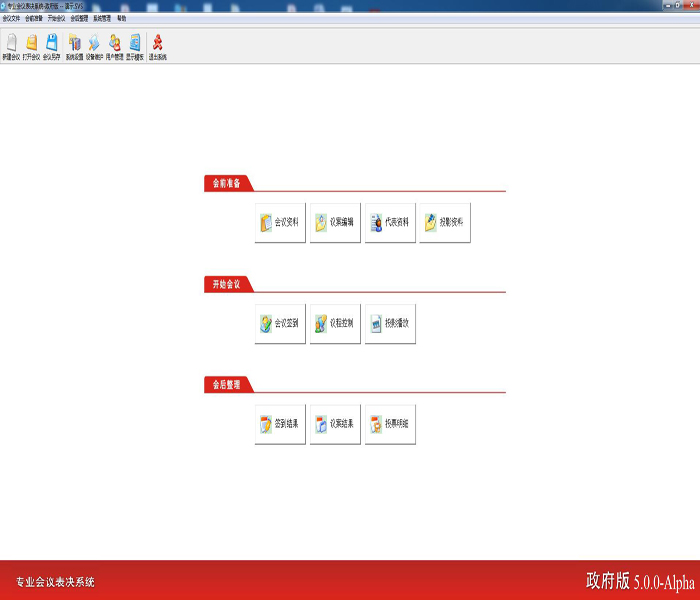Open the 代表资料 button
The image size is (700, 600).
[390, 223]
